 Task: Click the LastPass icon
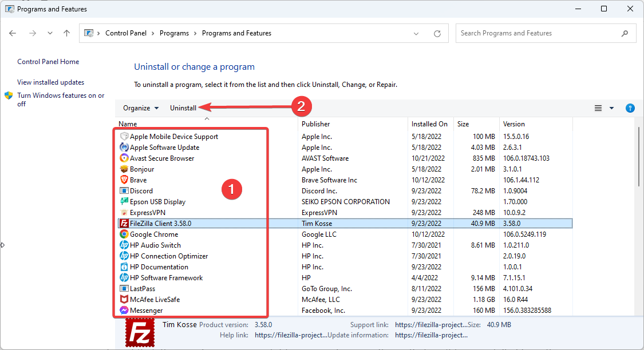(124, 288)
